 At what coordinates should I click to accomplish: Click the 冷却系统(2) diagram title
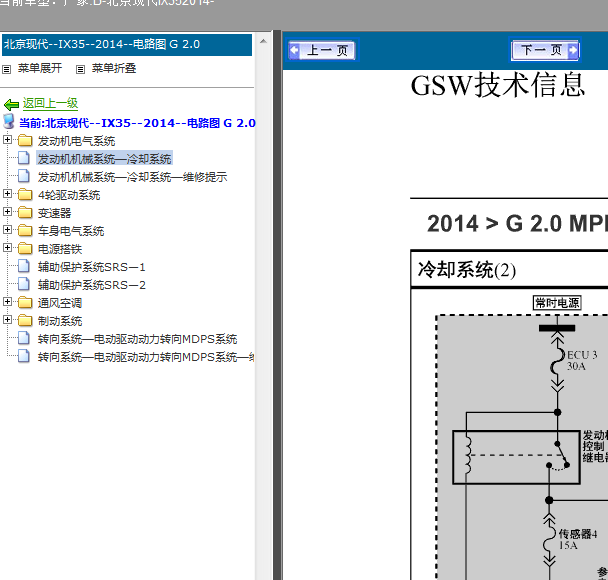[466, 269]
